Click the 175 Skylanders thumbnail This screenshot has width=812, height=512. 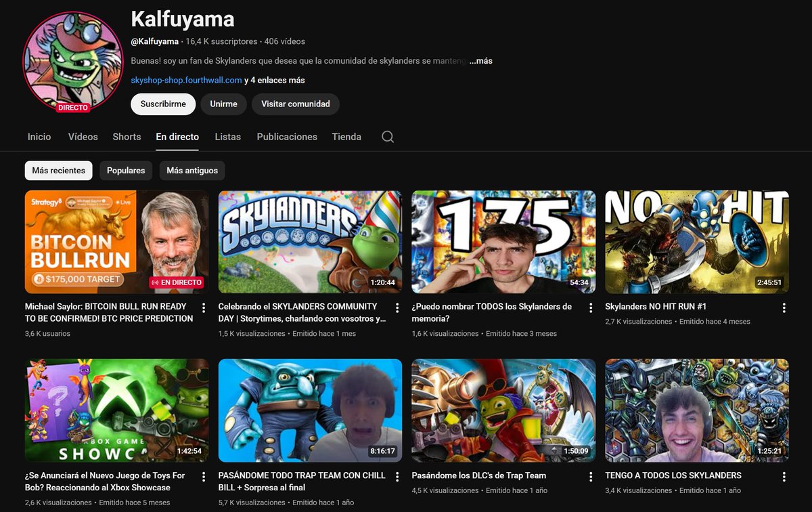coord(503,242)
